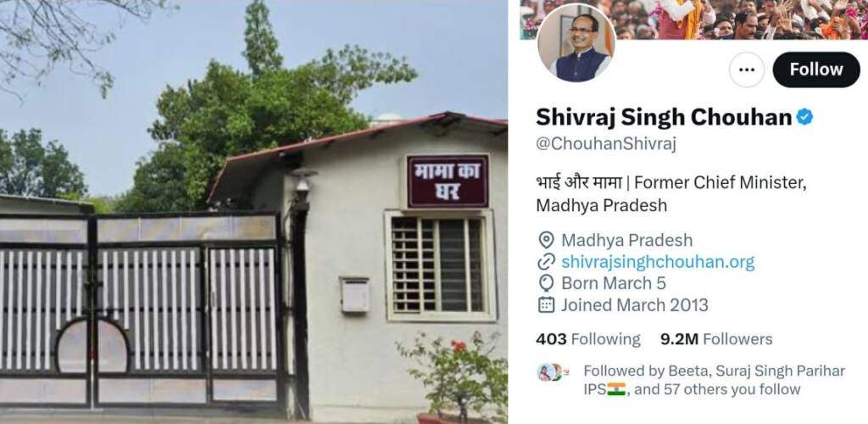Click the location pin icon
The height and width of the screenshot is (424, 868).
pos(546,240)
